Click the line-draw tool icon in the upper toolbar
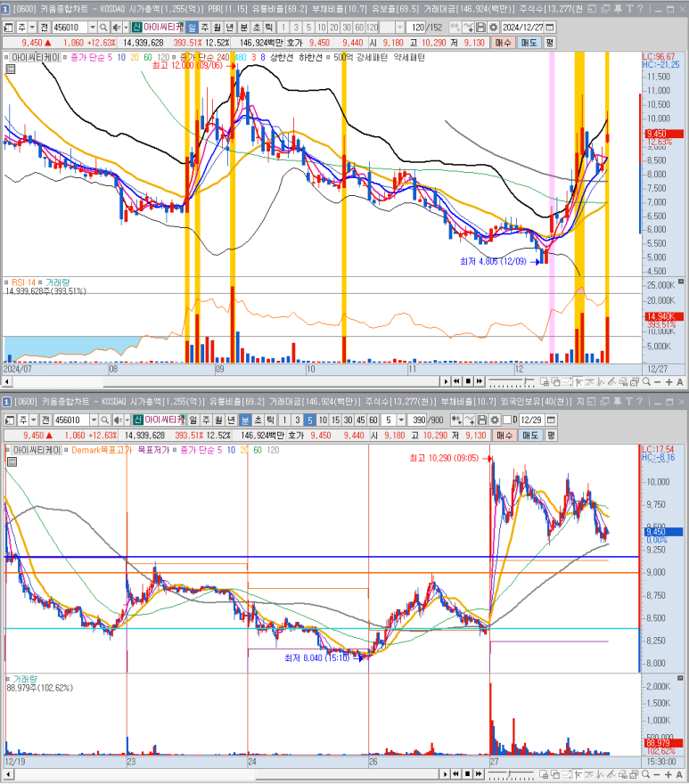This screenshot has height=784, width=689. click(468, 28)
